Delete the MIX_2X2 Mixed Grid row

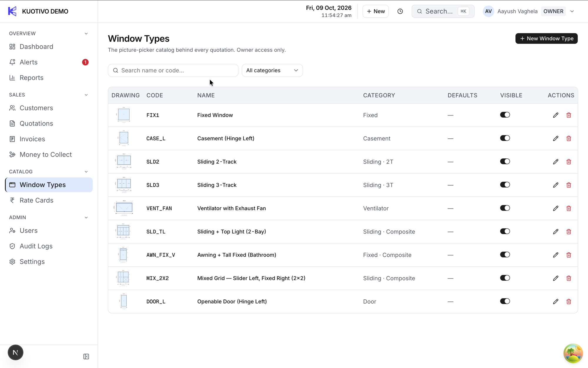[x=569, y=278]
